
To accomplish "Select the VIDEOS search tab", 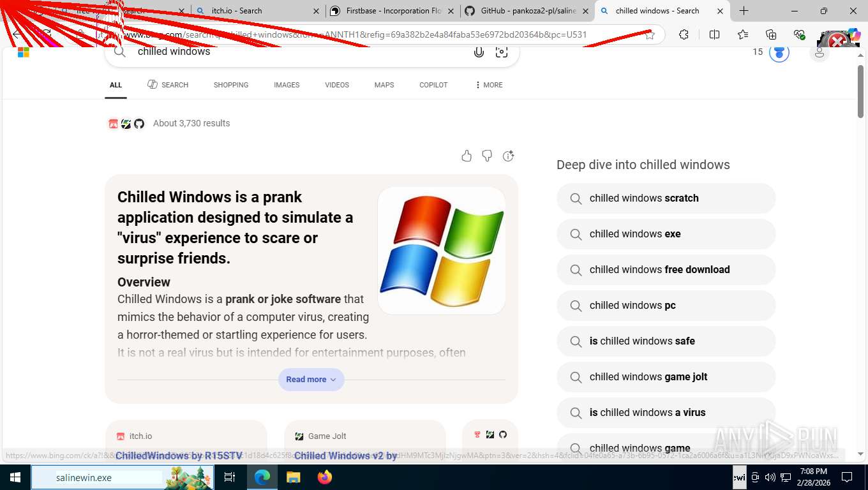I will click(x=337, y=85).
